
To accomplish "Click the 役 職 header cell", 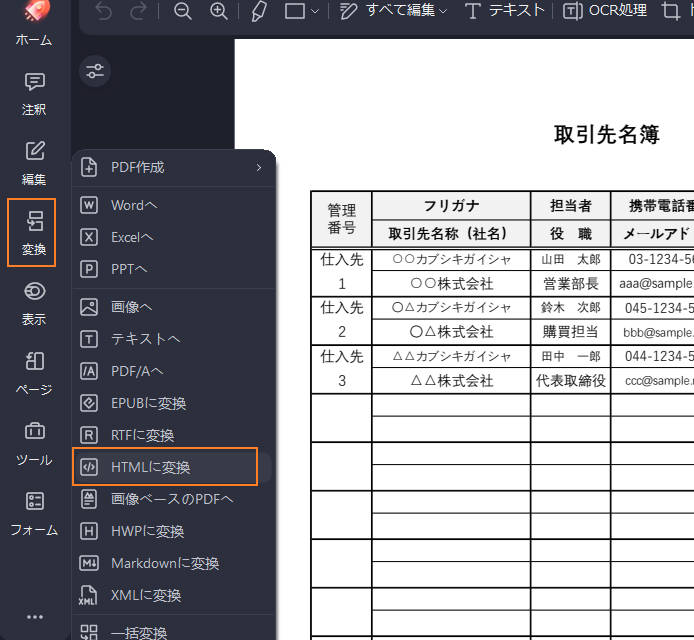I will click(x=571, y=234).
